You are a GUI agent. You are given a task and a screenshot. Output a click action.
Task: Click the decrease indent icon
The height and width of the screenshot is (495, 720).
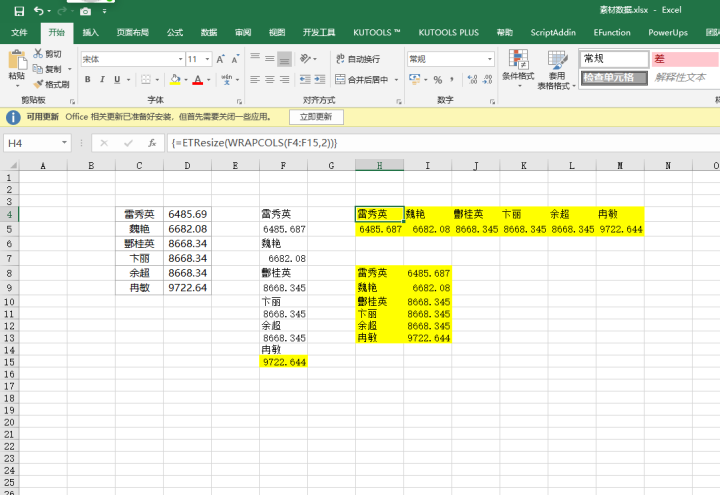[305, 79]
